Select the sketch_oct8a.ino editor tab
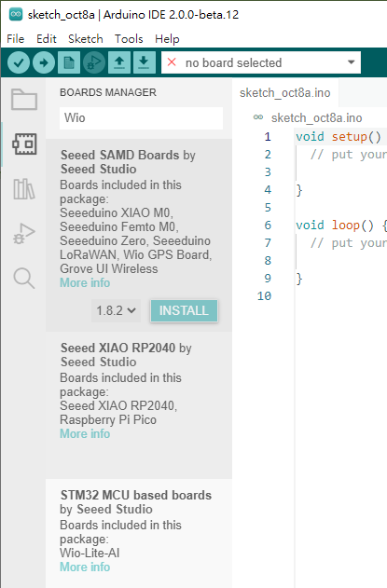 tap(285, 92)
